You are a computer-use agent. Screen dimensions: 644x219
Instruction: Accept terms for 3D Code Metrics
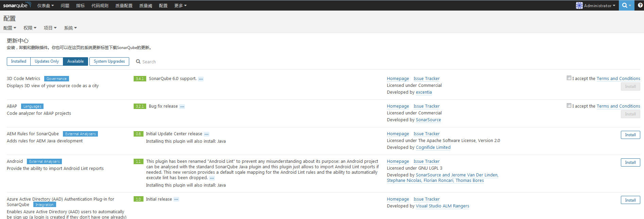[x=569, y=78]
